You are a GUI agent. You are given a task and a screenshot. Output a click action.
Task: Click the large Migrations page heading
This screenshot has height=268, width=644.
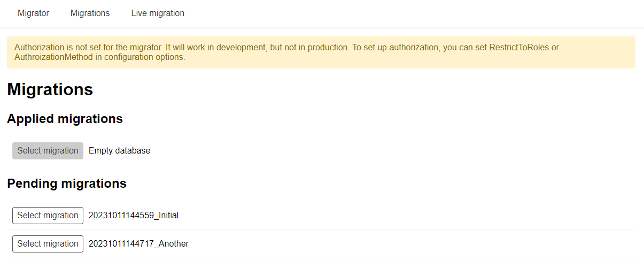(x=50, y=90)
